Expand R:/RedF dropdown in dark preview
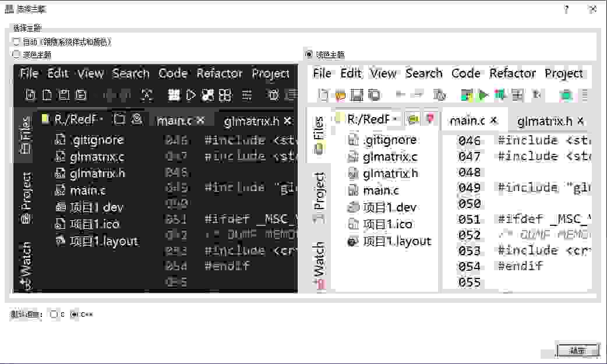This screenshot has width=607, height=364. (x=101, y=119)
